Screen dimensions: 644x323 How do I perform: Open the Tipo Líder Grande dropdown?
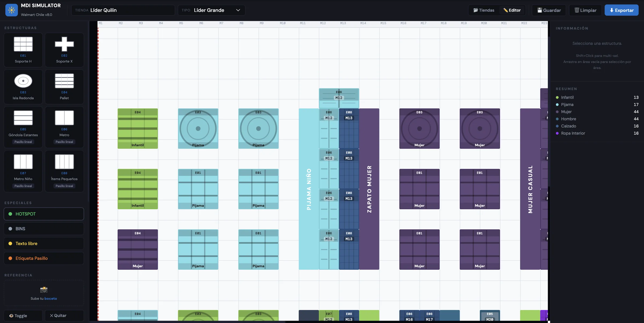211,10
